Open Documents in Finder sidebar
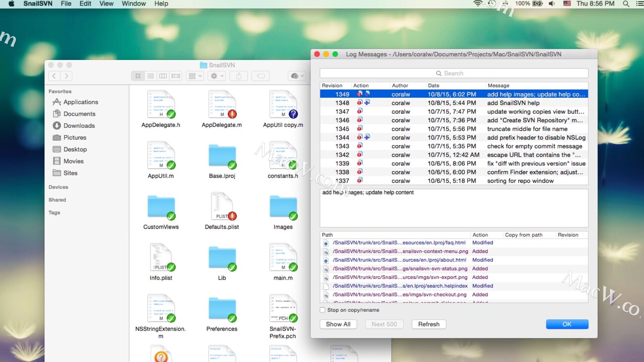644x362 pixels. tap(74, 114)
